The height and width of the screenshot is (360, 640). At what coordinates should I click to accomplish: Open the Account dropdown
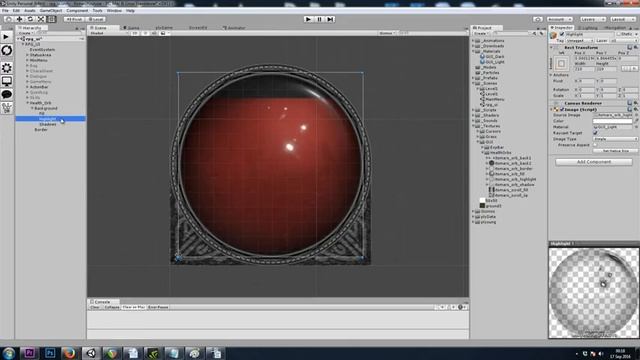(x=560, y=19)
